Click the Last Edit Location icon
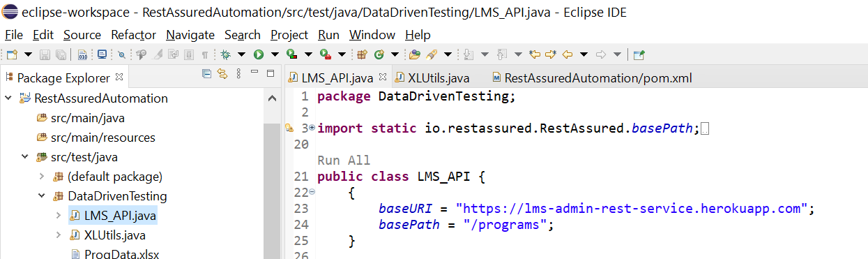 535,54
